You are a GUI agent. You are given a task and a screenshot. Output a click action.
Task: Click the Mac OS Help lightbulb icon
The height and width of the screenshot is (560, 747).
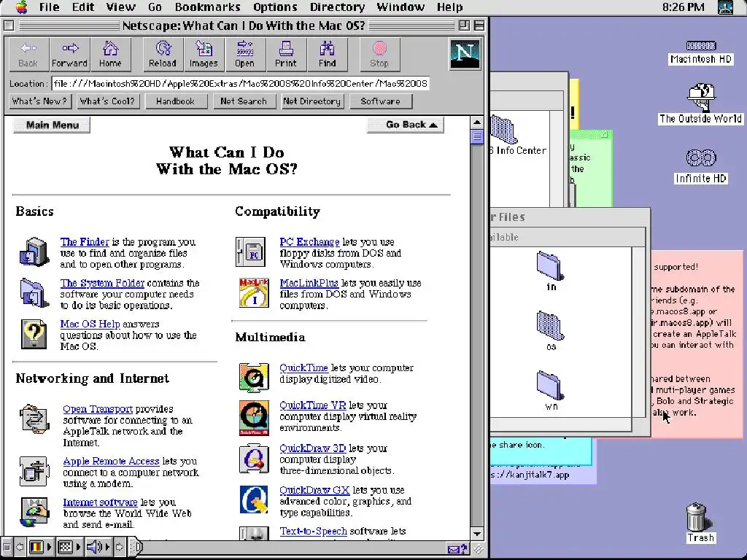coord(34,334)
